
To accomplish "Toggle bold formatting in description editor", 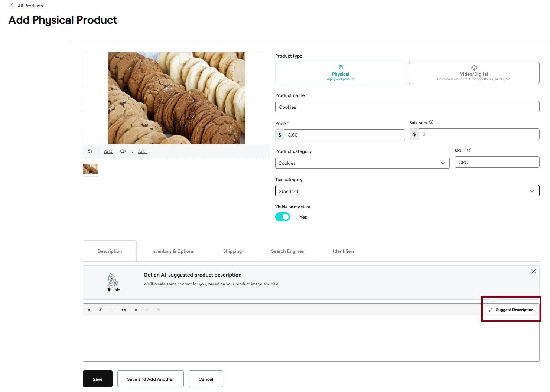I will click(89, 310).
